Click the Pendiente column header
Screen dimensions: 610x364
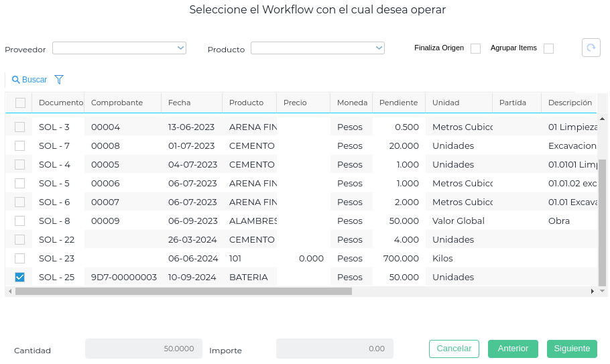398,103
